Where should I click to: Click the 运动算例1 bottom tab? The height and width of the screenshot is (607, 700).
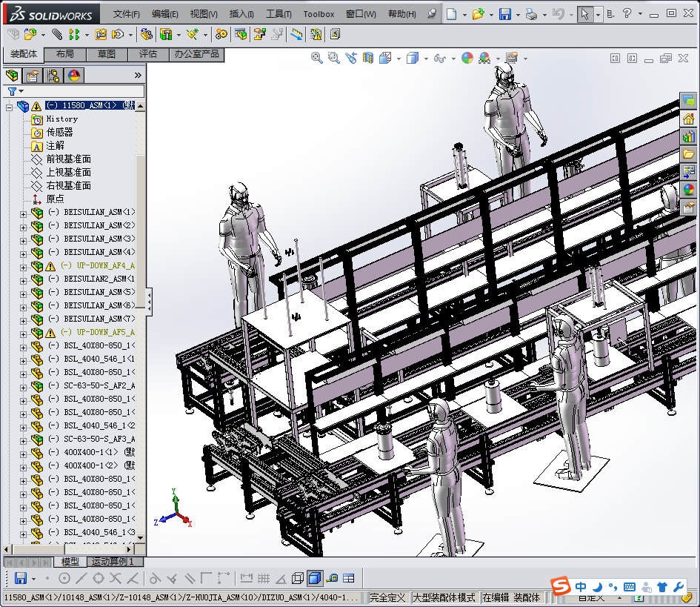tap(112, 562)
